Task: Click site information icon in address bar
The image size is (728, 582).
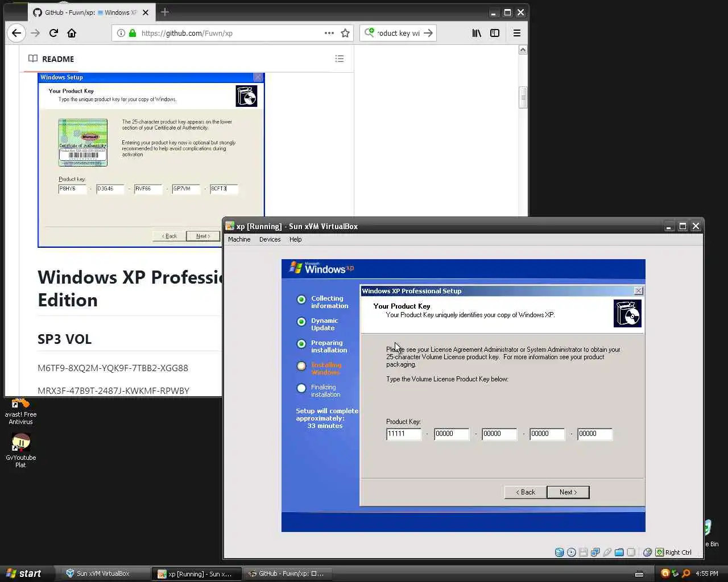Action: [x=121, y=33]
